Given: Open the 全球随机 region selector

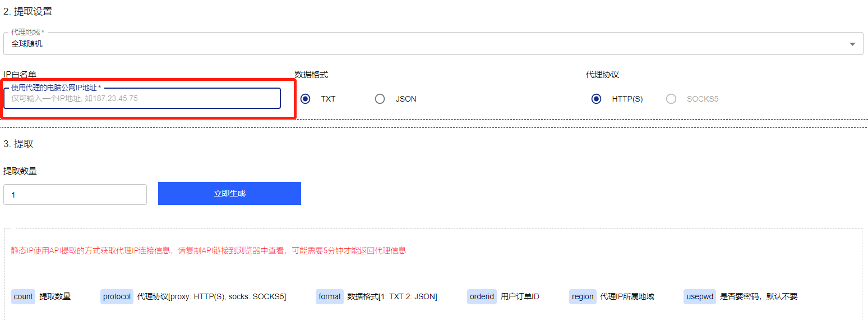Looking at the screenshot, I should click(x=393, y=44).
